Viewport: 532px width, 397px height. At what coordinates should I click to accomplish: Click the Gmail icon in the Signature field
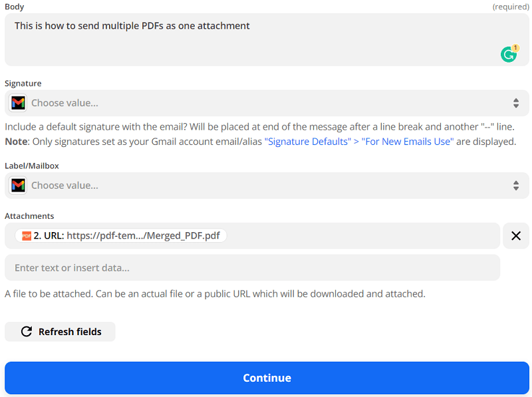pyautogui.click(x=18, y=103)
